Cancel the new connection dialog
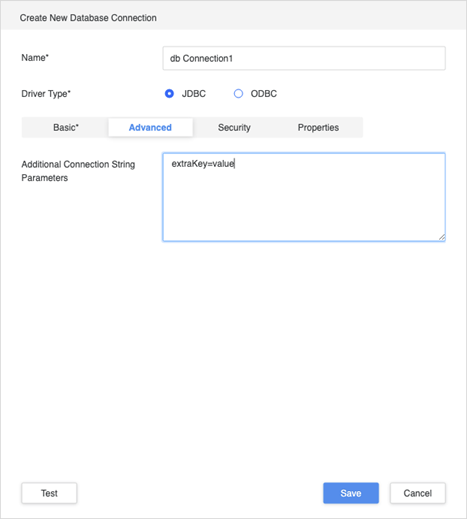467x519 pixels. [418, 493]
